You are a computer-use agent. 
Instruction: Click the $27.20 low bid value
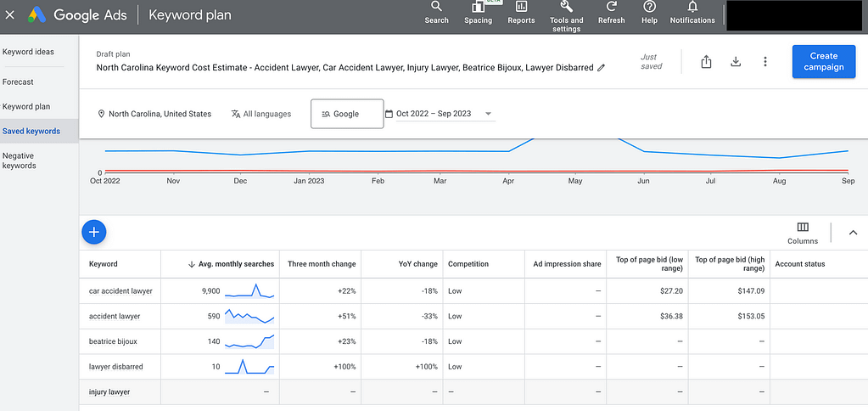click(671, 290)
